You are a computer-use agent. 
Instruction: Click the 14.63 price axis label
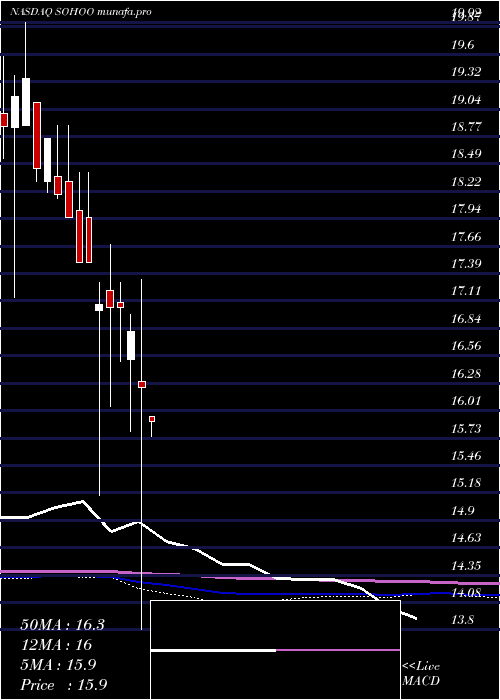pyautogui.click(x=466, y=538)
